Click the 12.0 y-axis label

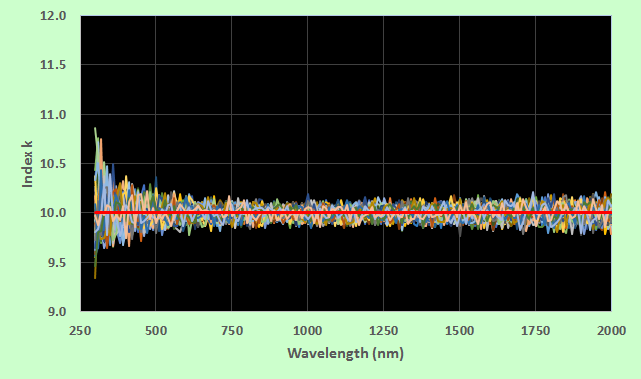[53, 16]
